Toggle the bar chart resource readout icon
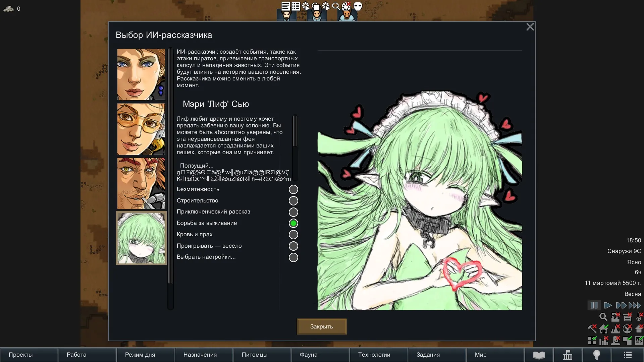 (604, 341)
